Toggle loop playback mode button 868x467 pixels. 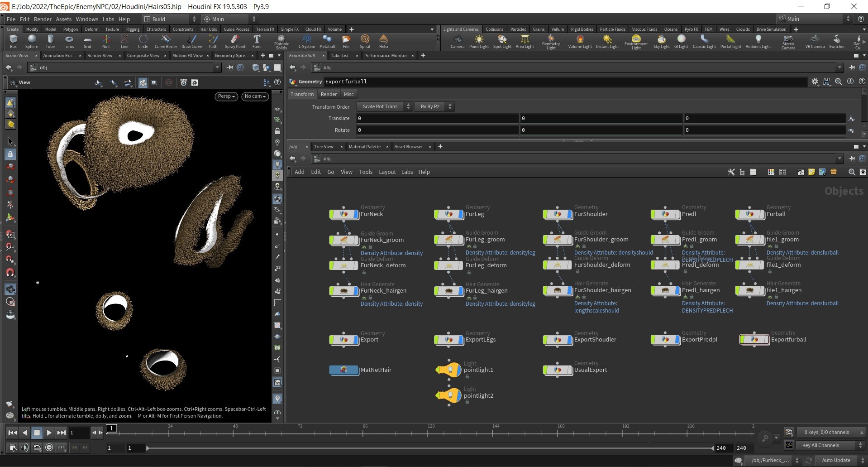tap(37, 448)
